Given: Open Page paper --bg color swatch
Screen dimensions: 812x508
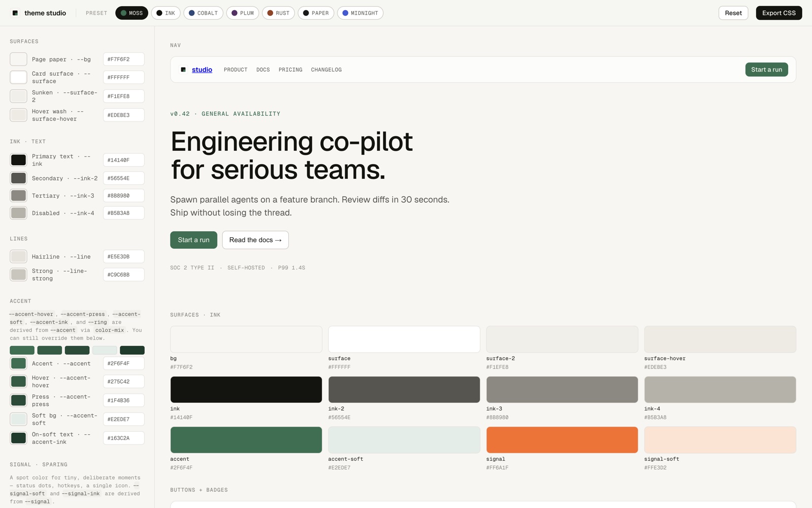Looking at the screenshot, I should pos(19,59).
